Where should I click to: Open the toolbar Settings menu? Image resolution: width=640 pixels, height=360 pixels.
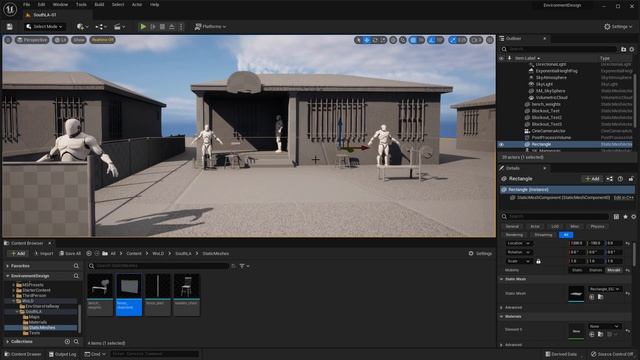[x=618, y=27]
